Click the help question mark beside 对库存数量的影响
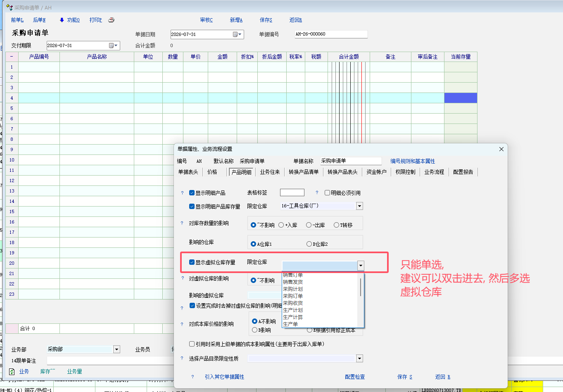 click(x=182, y=223)
